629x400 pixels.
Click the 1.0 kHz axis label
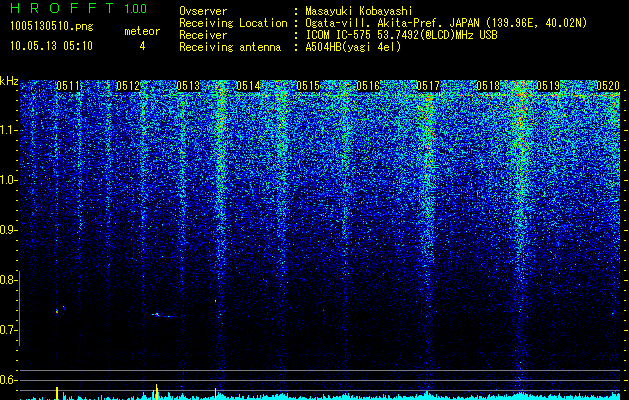click(7, 180)
